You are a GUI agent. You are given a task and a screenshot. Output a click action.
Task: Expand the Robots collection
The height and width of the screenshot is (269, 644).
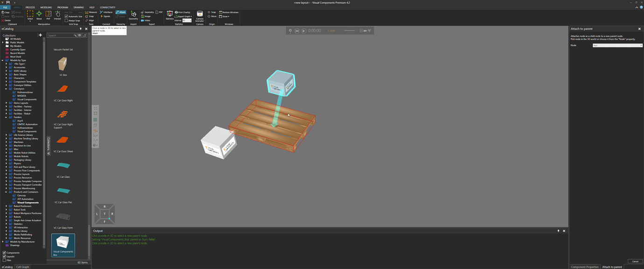6,216
